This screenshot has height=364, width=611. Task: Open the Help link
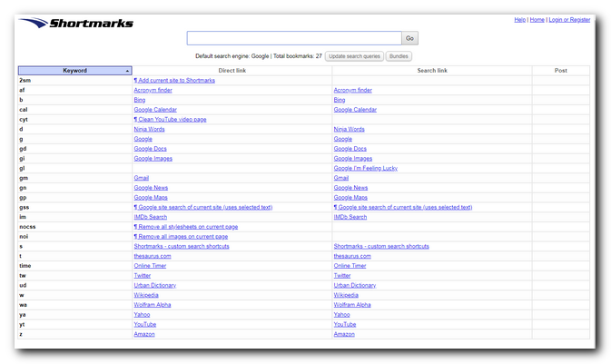click(x=520, y=19)
